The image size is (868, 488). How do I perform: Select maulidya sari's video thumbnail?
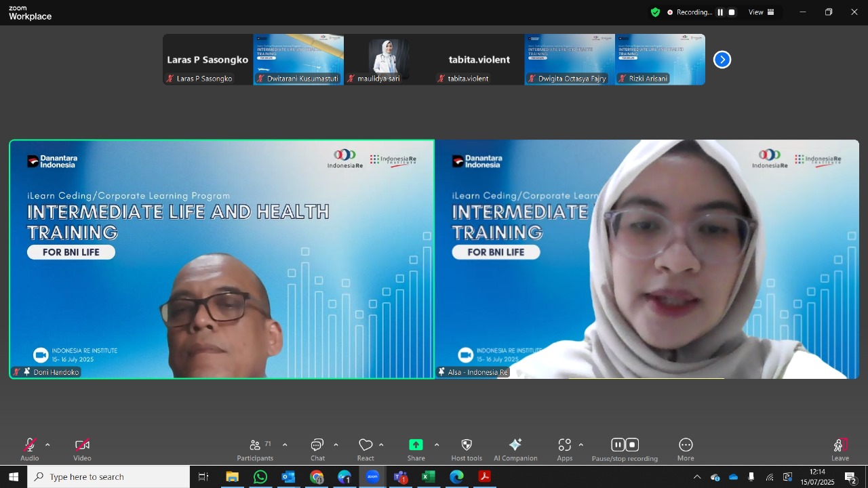pos(389,60)
